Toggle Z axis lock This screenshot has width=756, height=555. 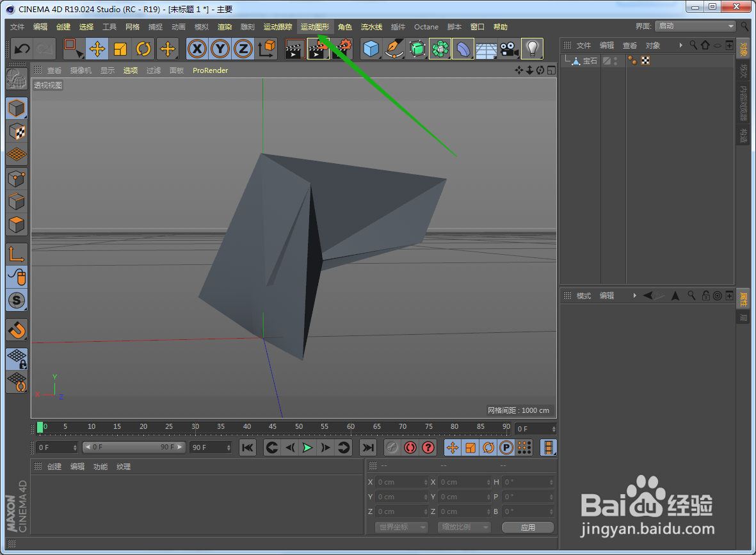click(243, 49)
